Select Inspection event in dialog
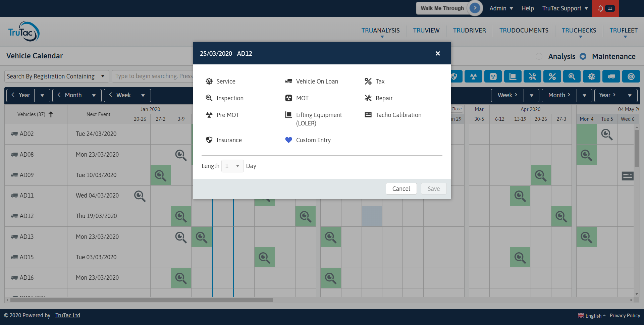The width and height of the screenshot is (644, 325). 224,98
